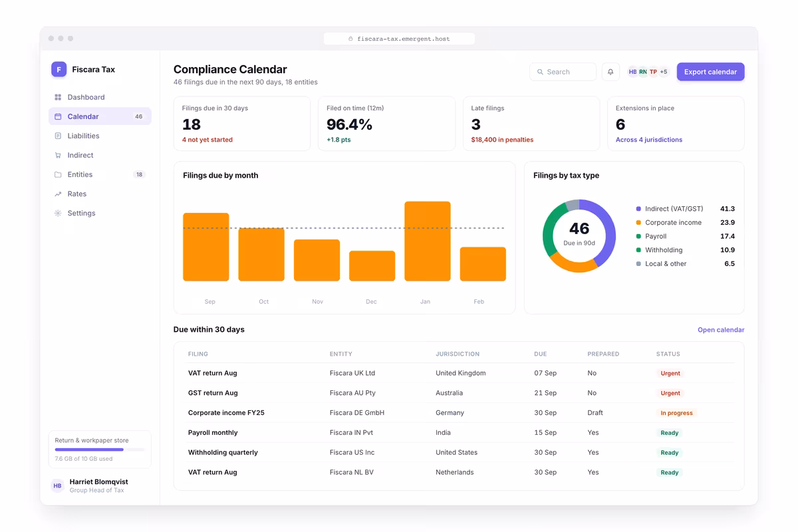798x532 pixels.
Task: Click the Nov bar in Filings chart
Action: click(317, 260)
